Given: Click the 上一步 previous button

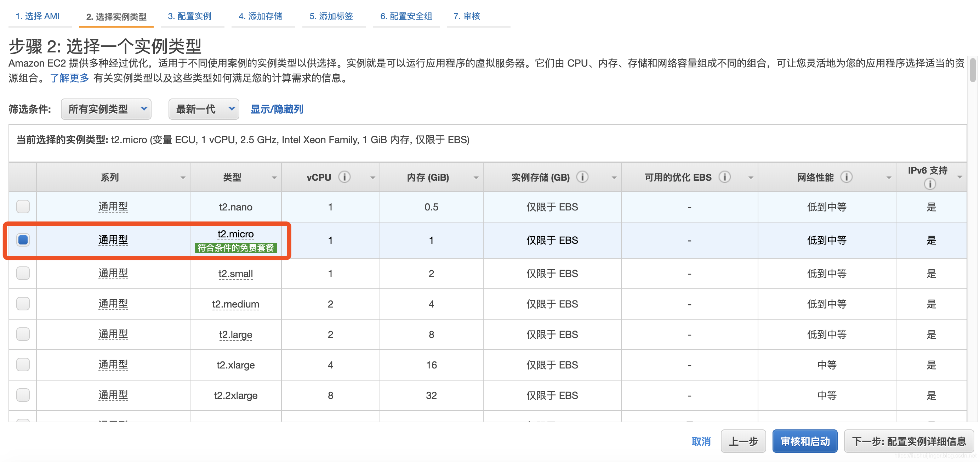Looking at the screenshot, I should [743, 441].
